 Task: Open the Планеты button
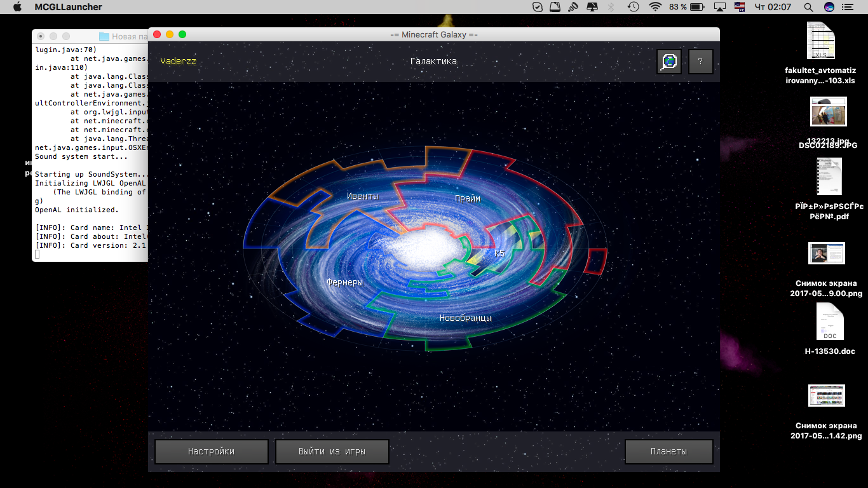pos(668,452)
